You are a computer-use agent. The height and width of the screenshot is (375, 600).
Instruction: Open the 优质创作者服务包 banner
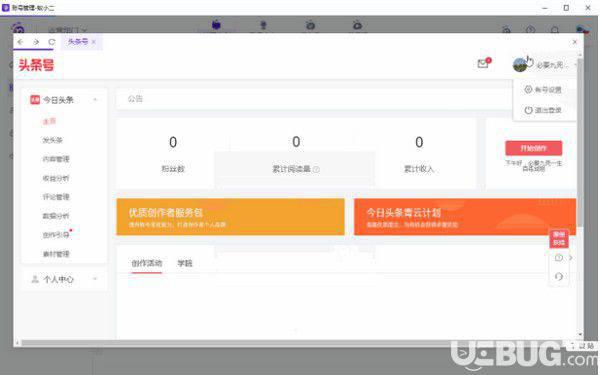pyautogui.click(x=230, y=217)
